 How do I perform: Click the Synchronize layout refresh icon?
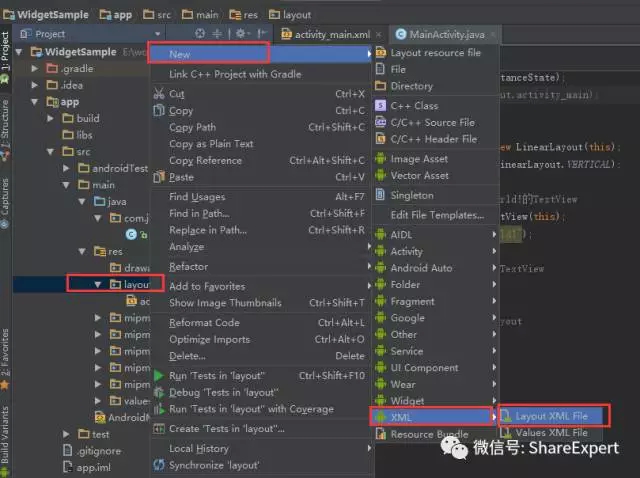(159, 465)
